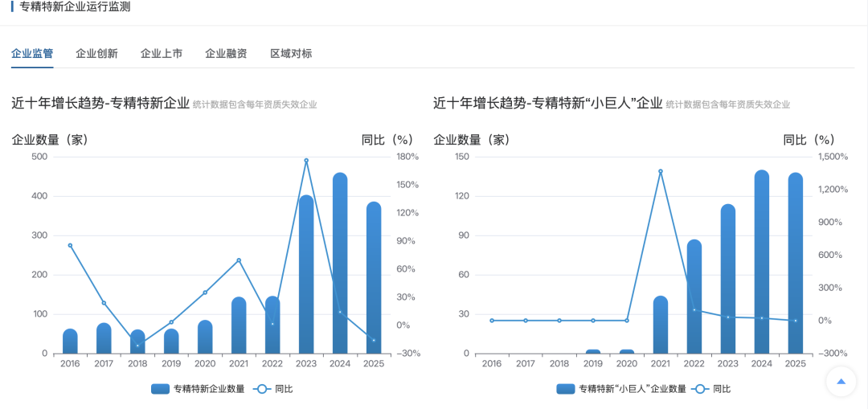
Task: Click the 2024 bar in left chart
Action: click(340, 264)
